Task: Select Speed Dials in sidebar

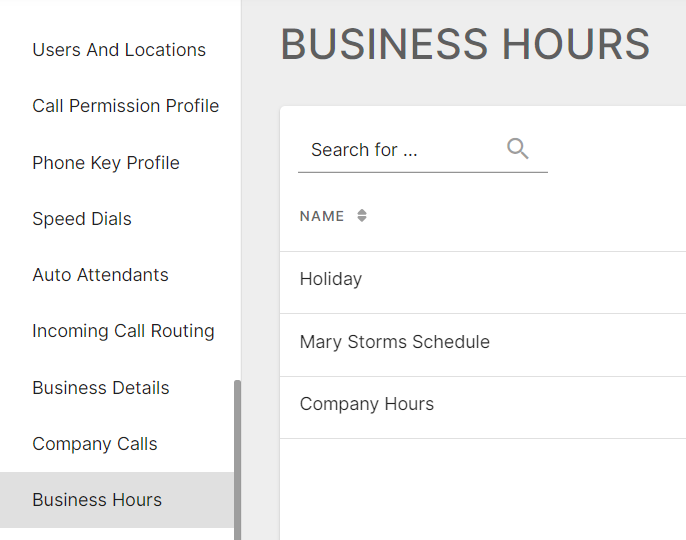Action: (82, 219)
